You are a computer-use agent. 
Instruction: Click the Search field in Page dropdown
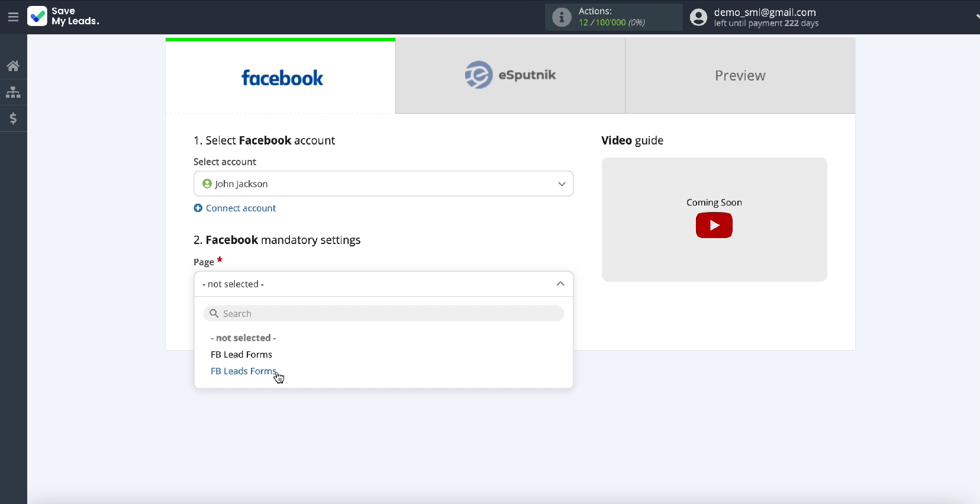(383, 313)
